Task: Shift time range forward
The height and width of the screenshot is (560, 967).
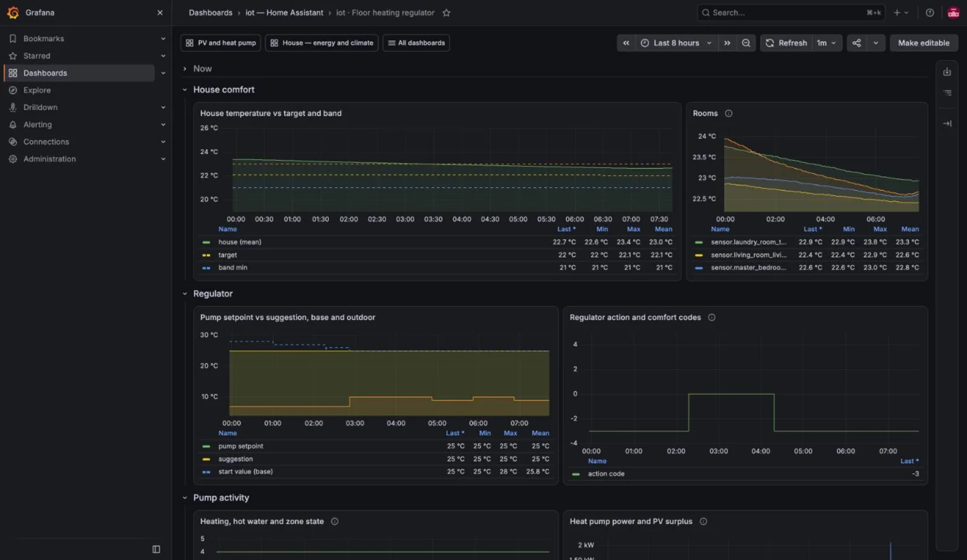Action: [727, 43]
